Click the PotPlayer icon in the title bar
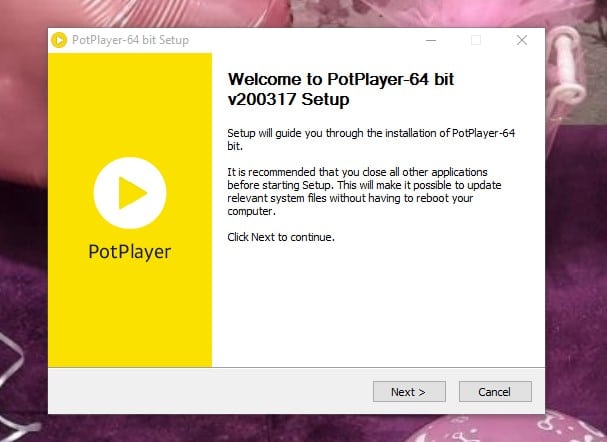Image resolution: width=607 pixels, height=442 pixels. pos(59,40)
